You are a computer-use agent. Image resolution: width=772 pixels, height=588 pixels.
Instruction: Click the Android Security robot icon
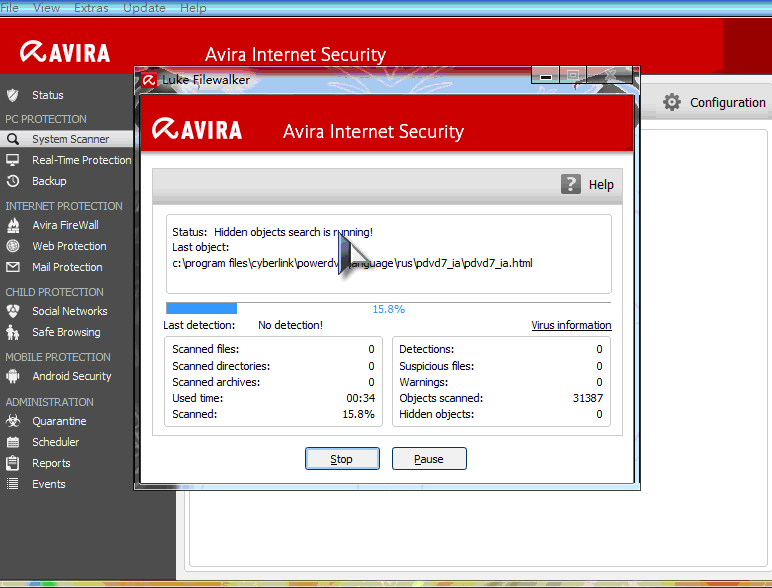pyautogui.click(x=13, y=376)
